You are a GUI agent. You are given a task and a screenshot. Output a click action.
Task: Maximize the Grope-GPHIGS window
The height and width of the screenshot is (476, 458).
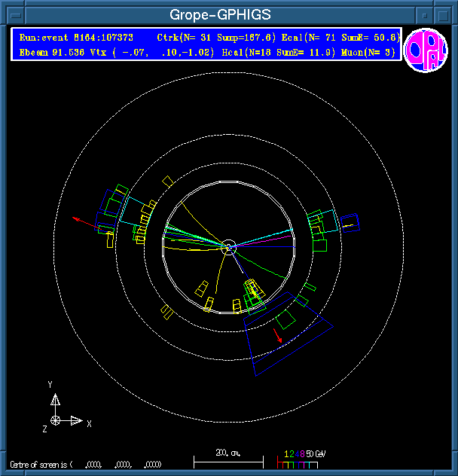click(443, 15)
